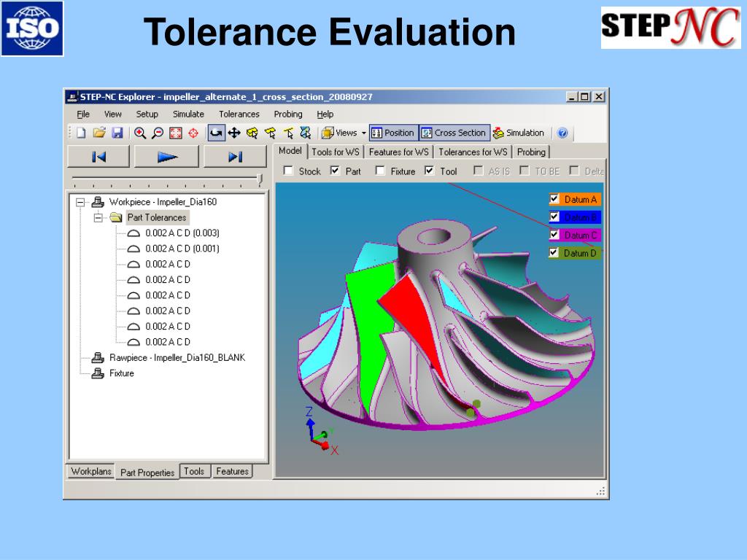Open the Probing menu

[287, 114]
